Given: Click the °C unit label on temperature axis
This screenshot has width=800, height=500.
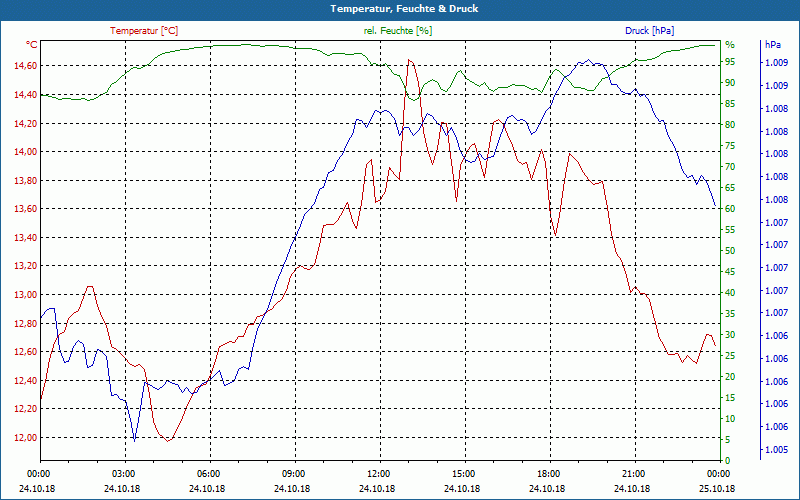Looking at the screenshot, I should [32, 45].
